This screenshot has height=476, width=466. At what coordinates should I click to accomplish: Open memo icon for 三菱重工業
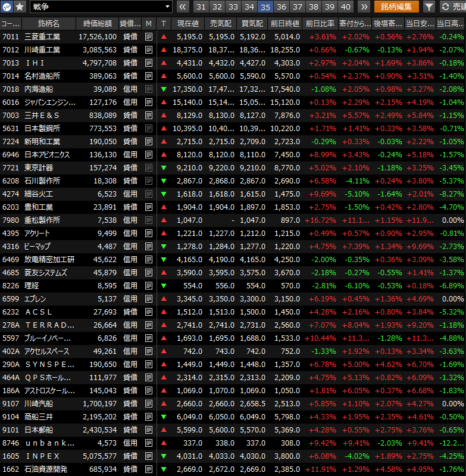point(149,37)
